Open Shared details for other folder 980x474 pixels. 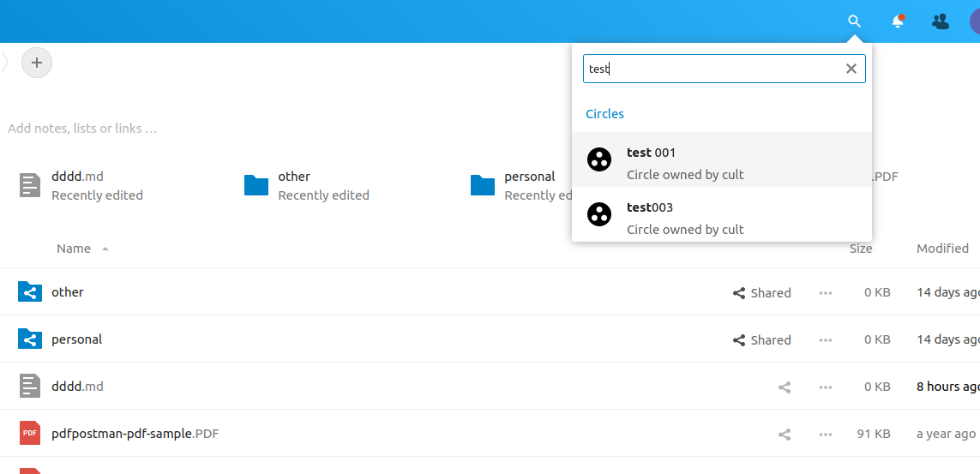762,293
